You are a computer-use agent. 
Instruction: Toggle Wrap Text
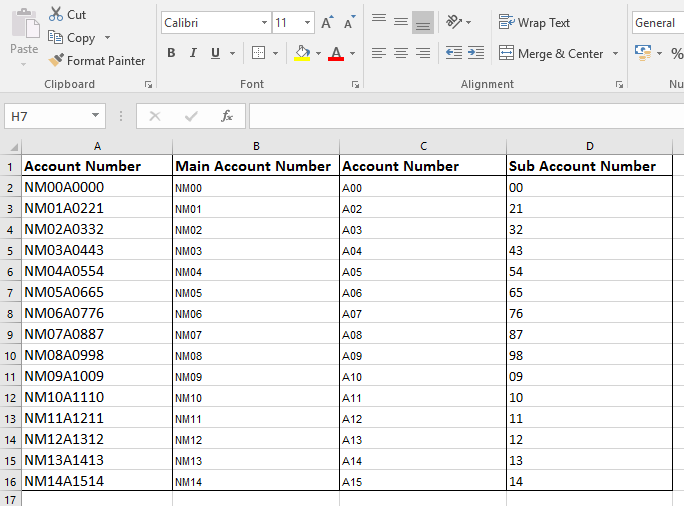pos(534,22)
